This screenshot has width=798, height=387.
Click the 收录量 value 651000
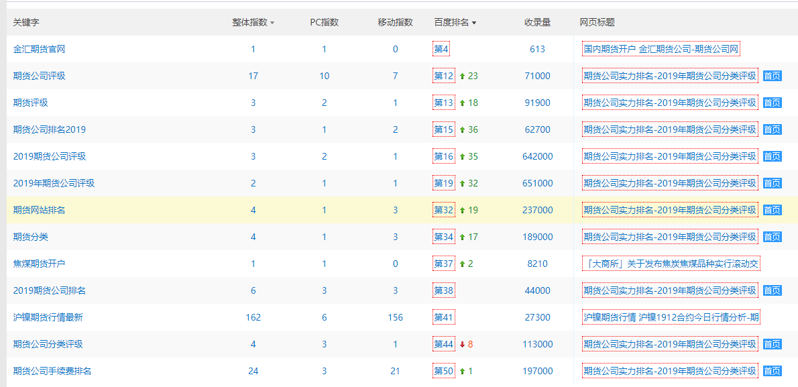(537, 183)
